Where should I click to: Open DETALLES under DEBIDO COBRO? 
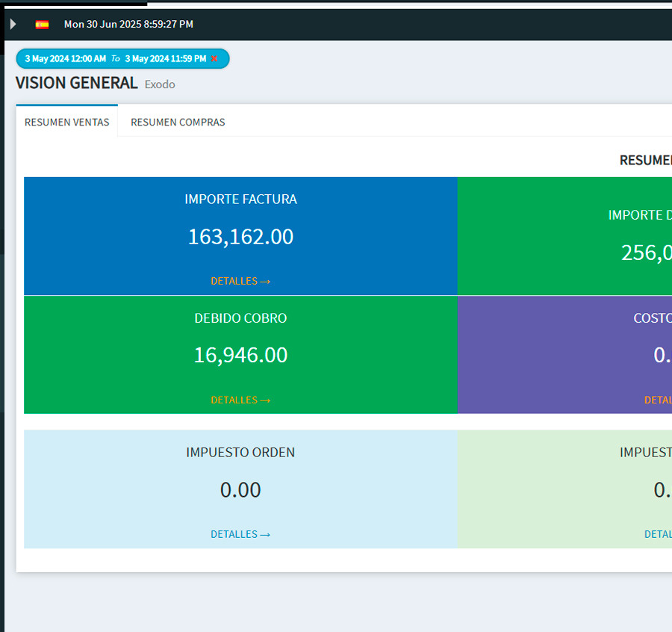[x=240, y=400]
